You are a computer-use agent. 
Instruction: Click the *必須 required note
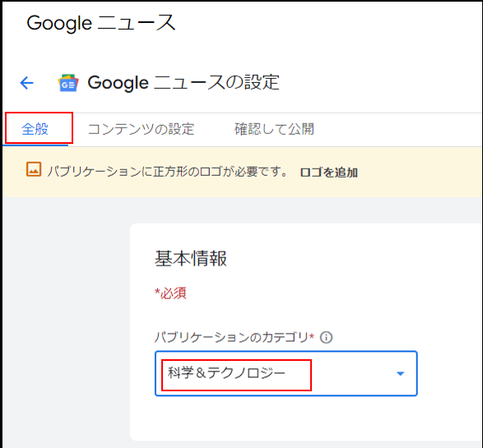pos(170,293)
